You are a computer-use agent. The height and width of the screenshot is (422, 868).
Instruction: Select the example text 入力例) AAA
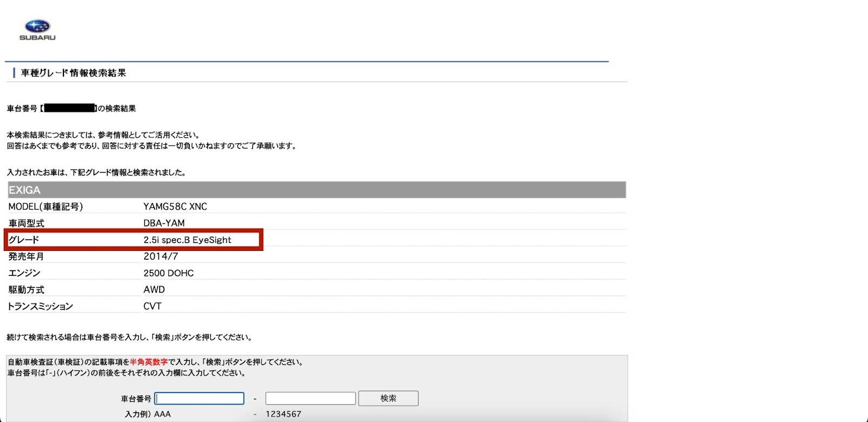[x=148, y=414]
